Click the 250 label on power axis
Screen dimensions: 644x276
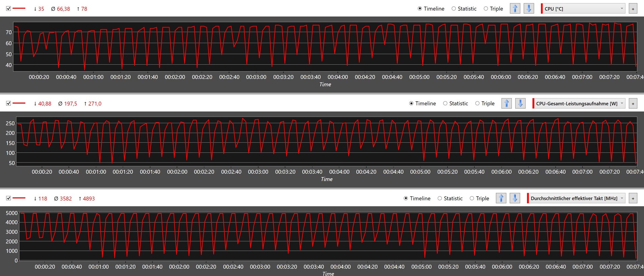coord(10,123)
